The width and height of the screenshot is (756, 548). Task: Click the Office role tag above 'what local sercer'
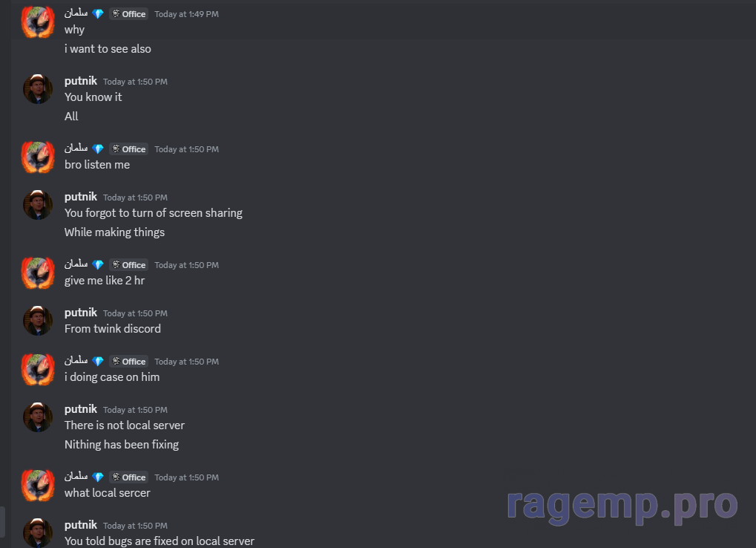tap(129, 477)
